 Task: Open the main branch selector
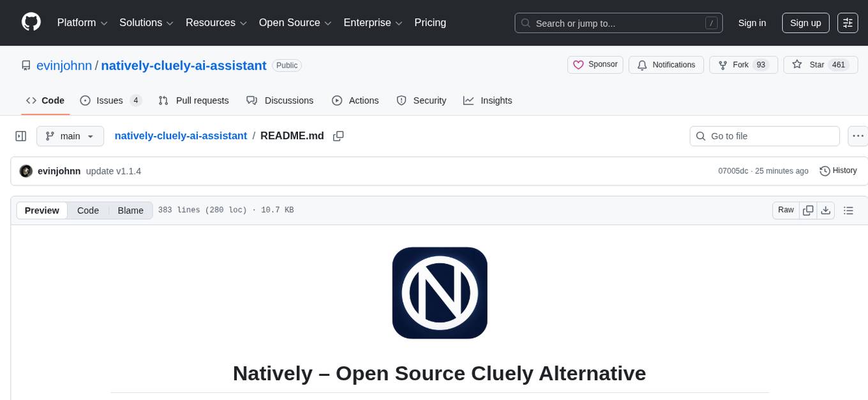[70, 135]
